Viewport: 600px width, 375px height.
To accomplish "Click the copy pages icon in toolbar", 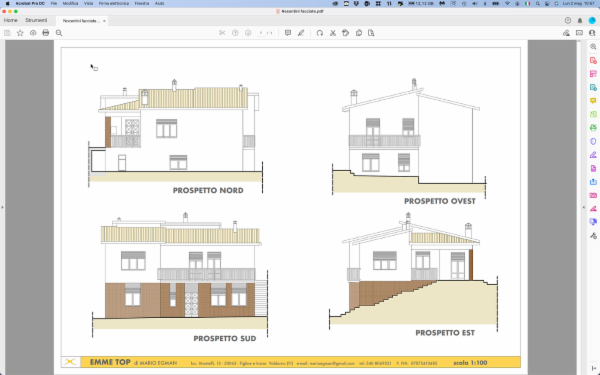I will click(359, 33).
